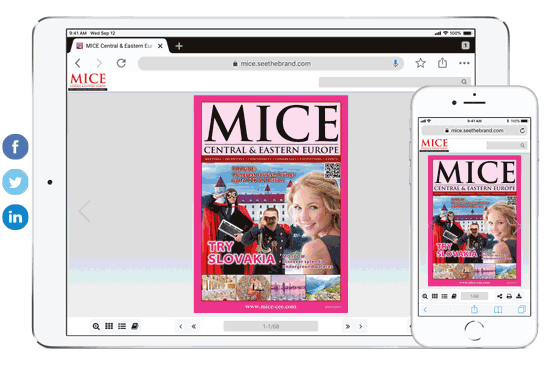Go to previous page in tablet viewer toolbar
This screenshot has height=366, width=560.
(x=181, y=326)
